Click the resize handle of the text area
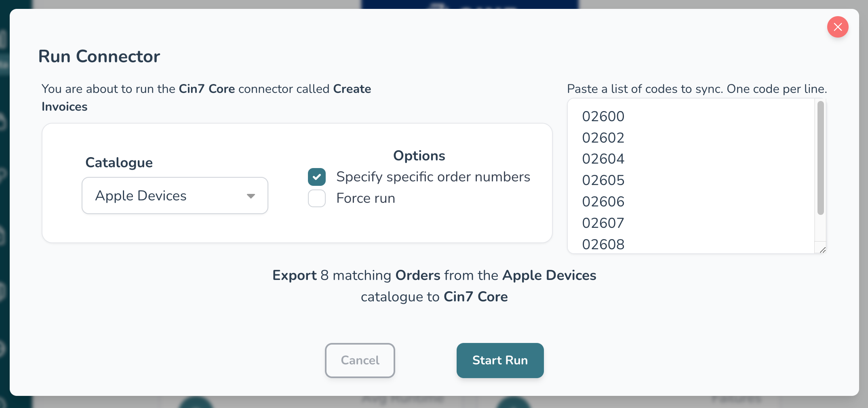 pyautogui.click(x=822, y=250)
